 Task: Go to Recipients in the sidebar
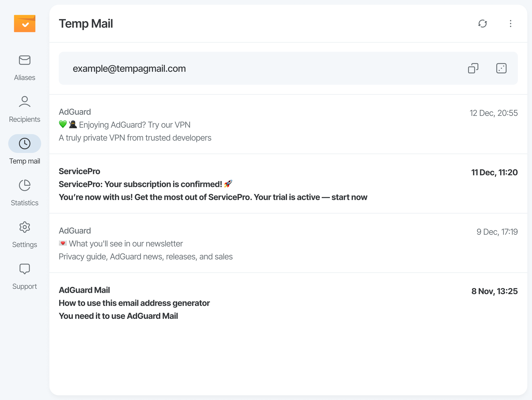tap(25, 102)
